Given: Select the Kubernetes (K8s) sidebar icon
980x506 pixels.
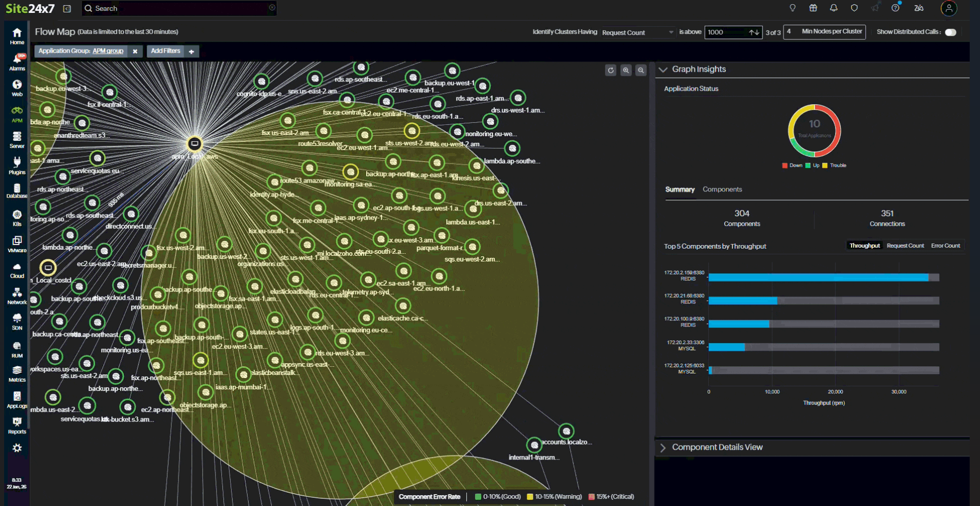Looking at the screenshot, I should [x=17, y=217].
